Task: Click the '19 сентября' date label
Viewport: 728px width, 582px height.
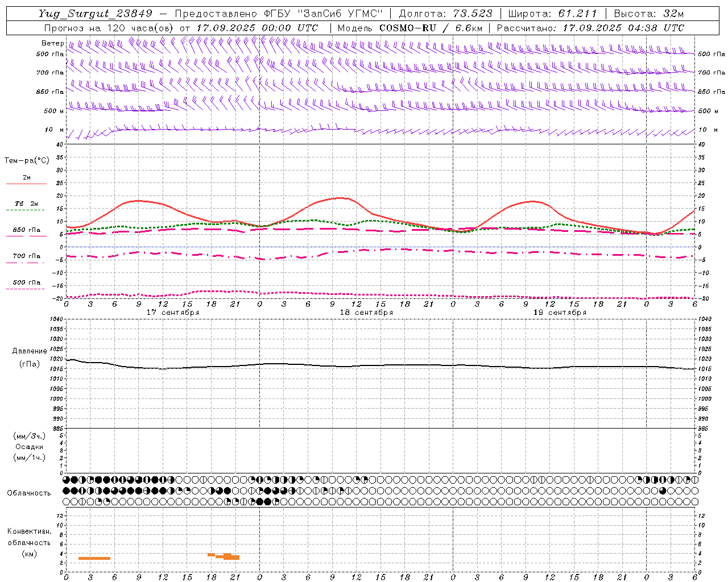Action: 560,313
